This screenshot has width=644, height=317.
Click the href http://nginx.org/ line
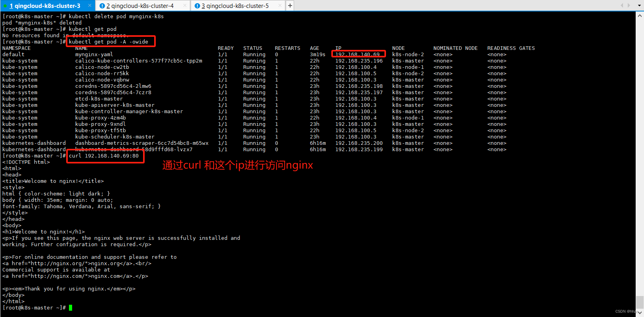click(76, 264)
